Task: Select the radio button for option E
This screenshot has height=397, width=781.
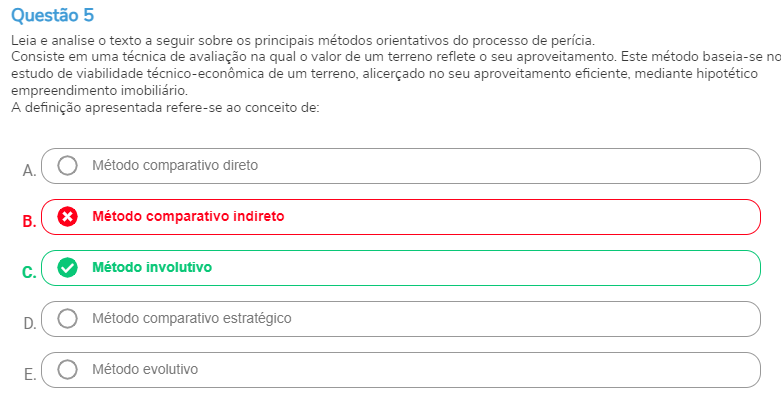Action: [x=67, y=370]
